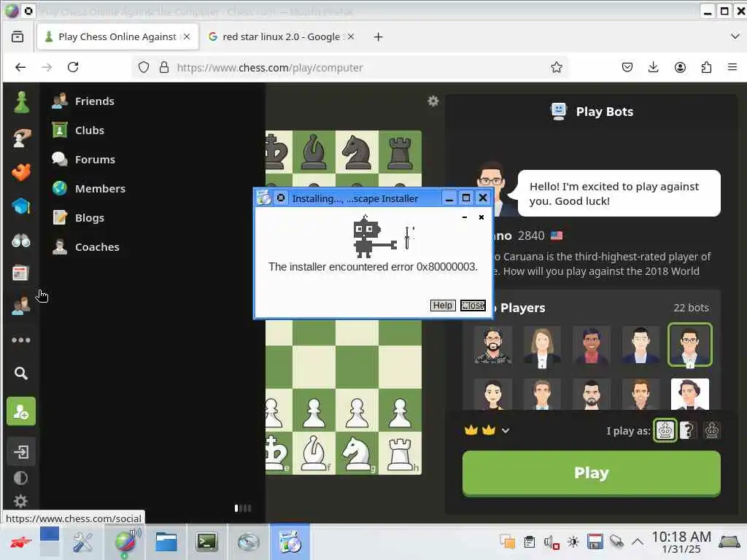747x560 pixels.
Task: Open system settings wrench taskbar icon
Action: point(83,542)
